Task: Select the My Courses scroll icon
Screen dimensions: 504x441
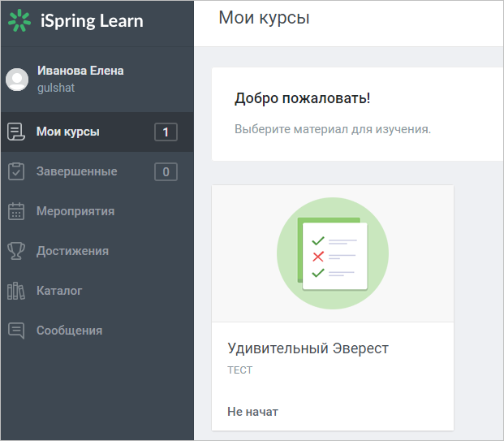Action: (16, 132)
